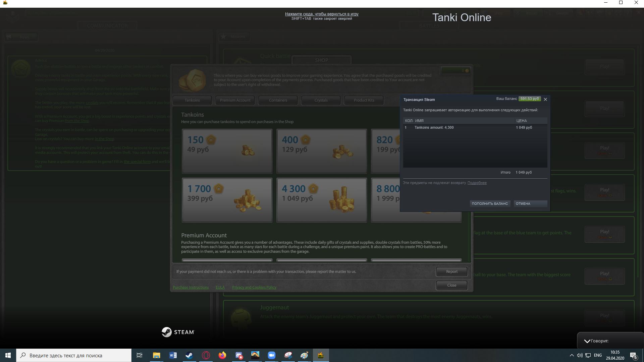This screenshot has height=362, width=644.
Task: Cancel the transaction with ОТМЕНА
Action: [530, 204]
